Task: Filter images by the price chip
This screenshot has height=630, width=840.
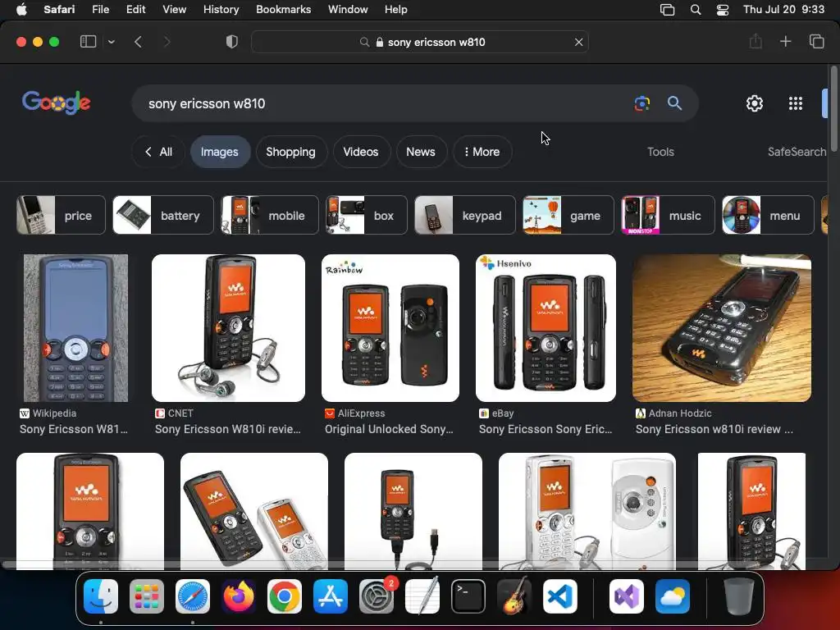Action: (x=61, y=216)
